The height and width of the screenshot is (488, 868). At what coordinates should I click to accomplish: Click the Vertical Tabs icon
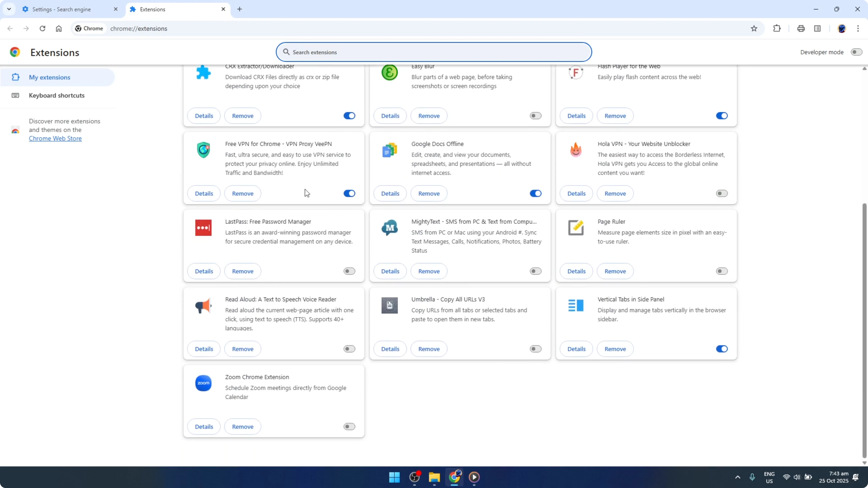click(576, 306)
